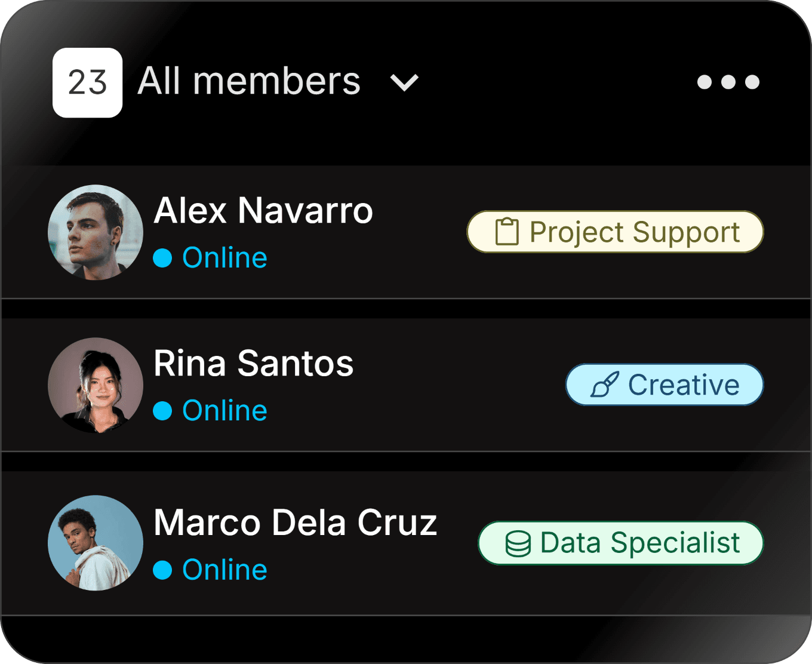The width and height of the screenshot is (812, 664).
Task: Click the clipboard icon in Project Support tag
Action: point(507,232)
